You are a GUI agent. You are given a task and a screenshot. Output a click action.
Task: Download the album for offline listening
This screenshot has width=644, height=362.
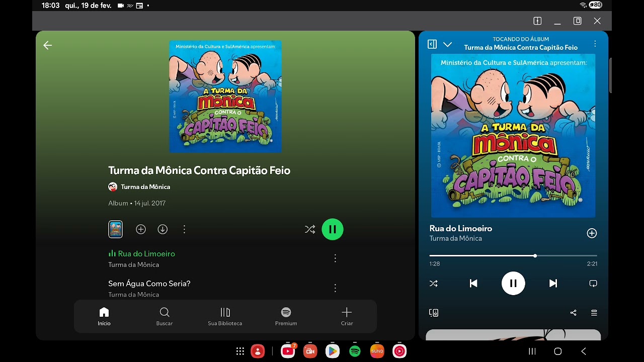163,229
